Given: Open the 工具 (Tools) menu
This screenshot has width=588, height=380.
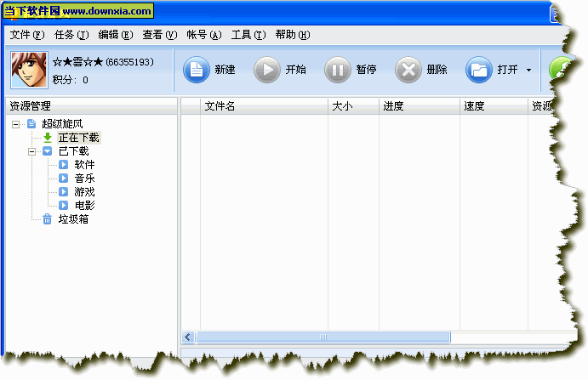Looking at the screenshot, I should coord(247,35).
